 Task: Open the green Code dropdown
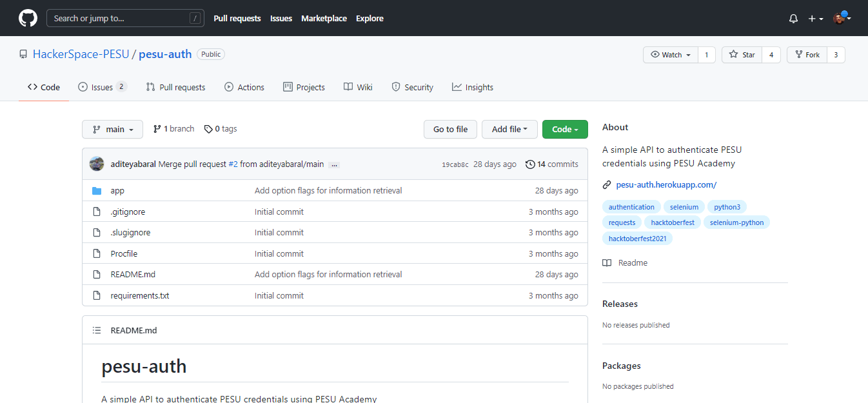(x=564, y=130)
